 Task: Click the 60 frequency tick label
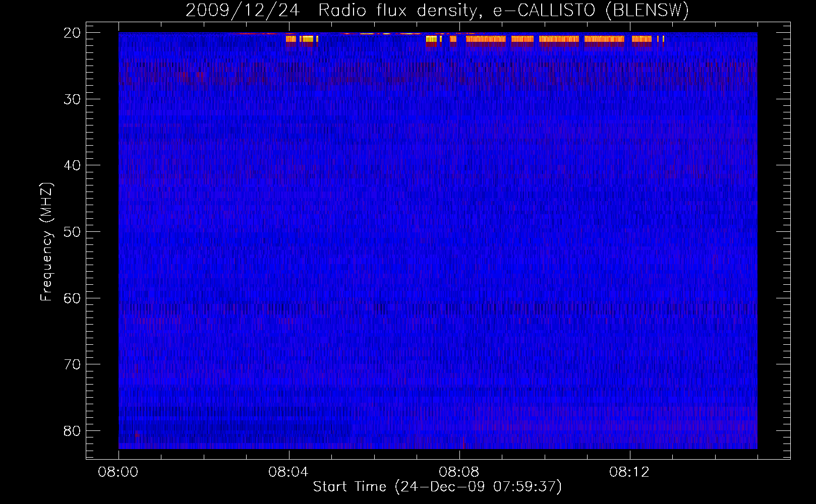[x=72, y=298]
